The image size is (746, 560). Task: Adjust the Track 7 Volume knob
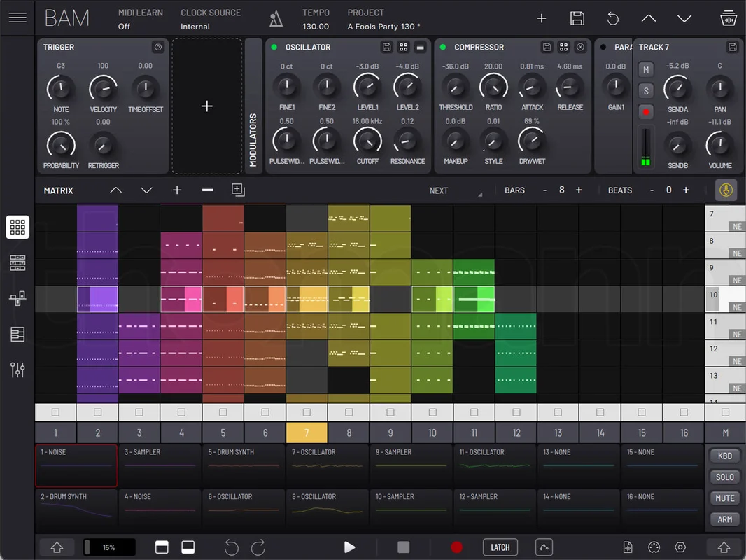719,145
